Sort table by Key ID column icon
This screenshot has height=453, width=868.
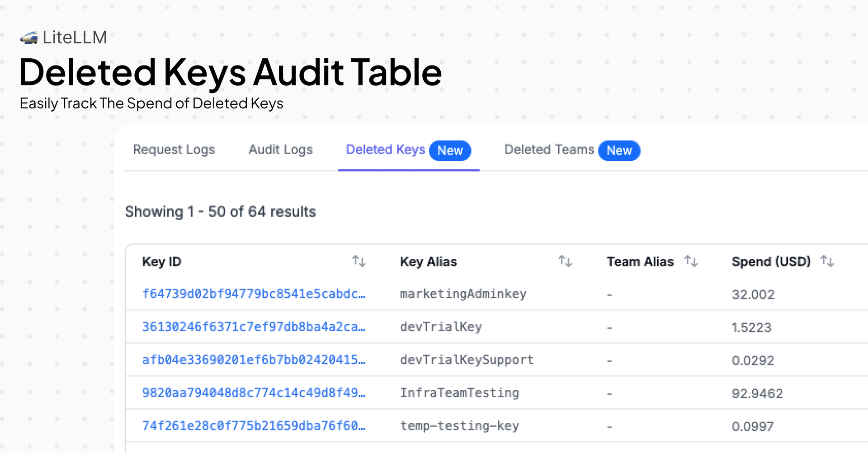coord(359,261)
